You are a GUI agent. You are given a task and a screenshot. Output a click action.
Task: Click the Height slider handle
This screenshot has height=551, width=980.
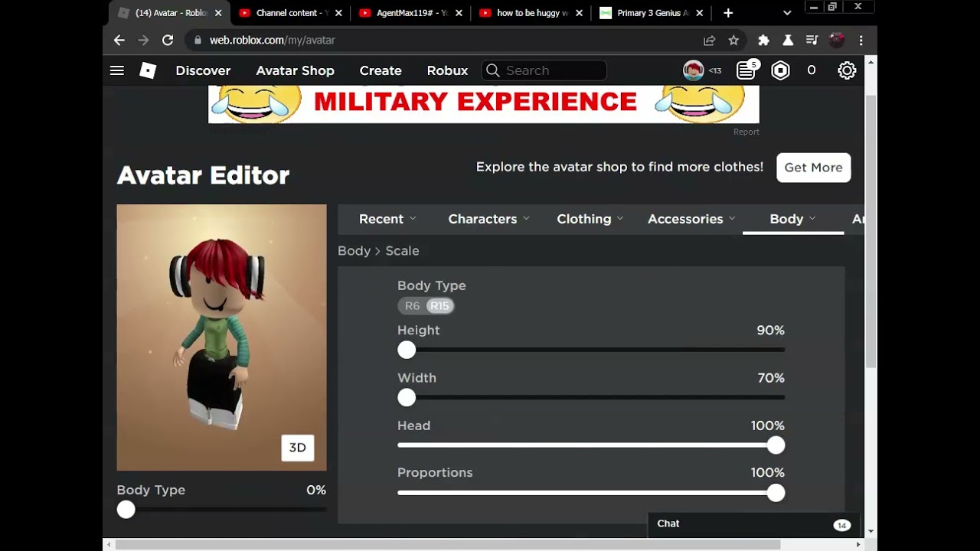(407, 350)
